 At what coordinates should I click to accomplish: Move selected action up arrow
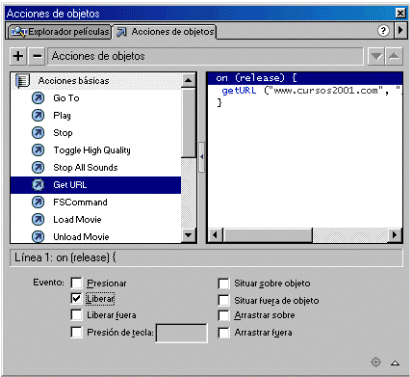pyautogui.click(x=394, y=56)
